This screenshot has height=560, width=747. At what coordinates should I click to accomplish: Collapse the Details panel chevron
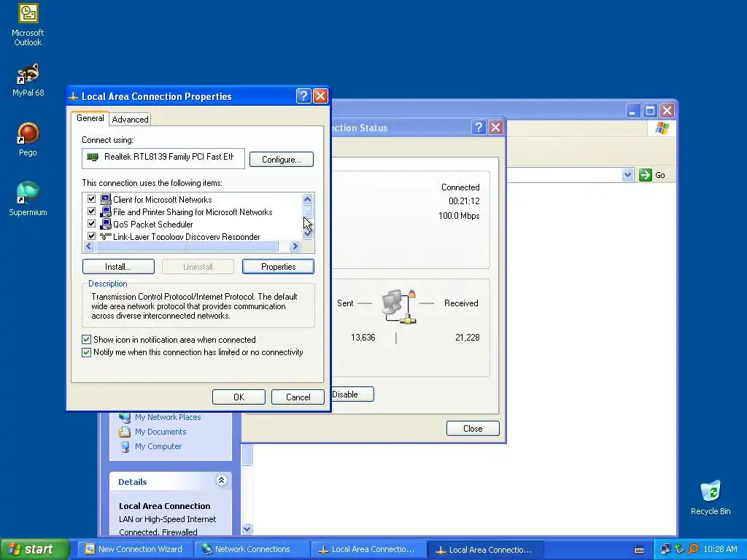click(221, 480)
